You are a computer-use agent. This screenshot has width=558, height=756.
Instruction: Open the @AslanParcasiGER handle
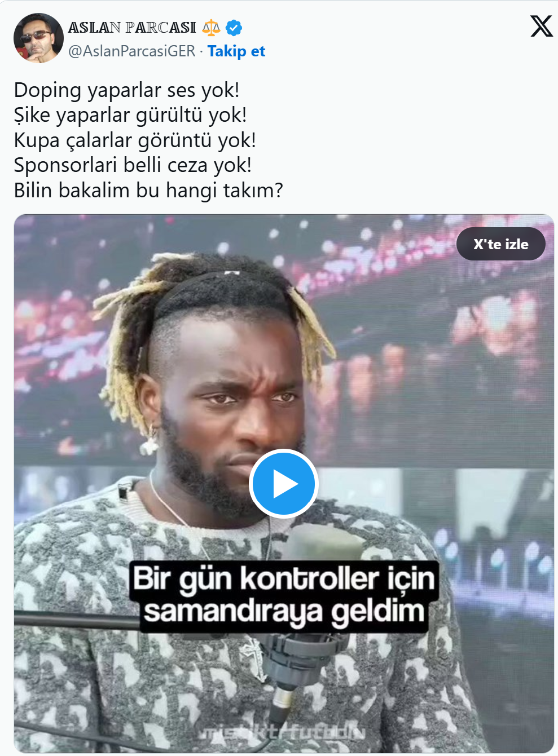click(132, 51)
